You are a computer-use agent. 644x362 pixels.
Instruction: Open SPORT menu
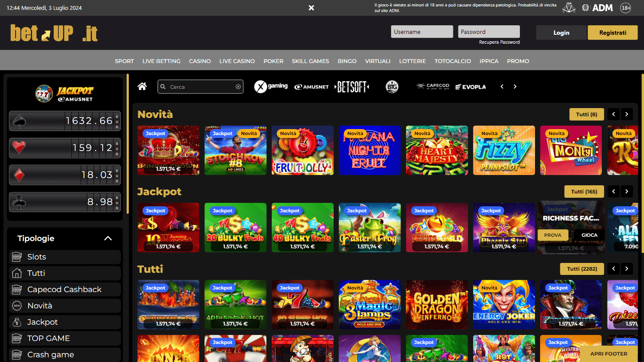(125, 61)
